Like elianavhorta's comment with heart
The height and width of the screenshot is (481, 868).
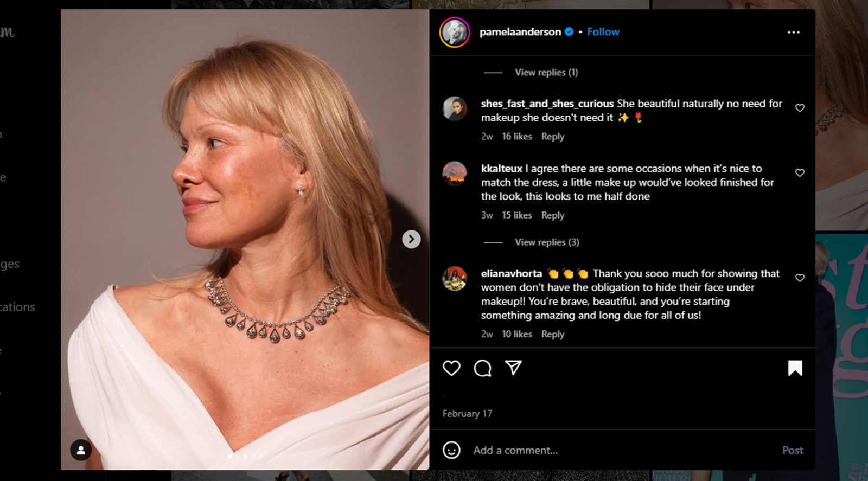coord(800,278)
